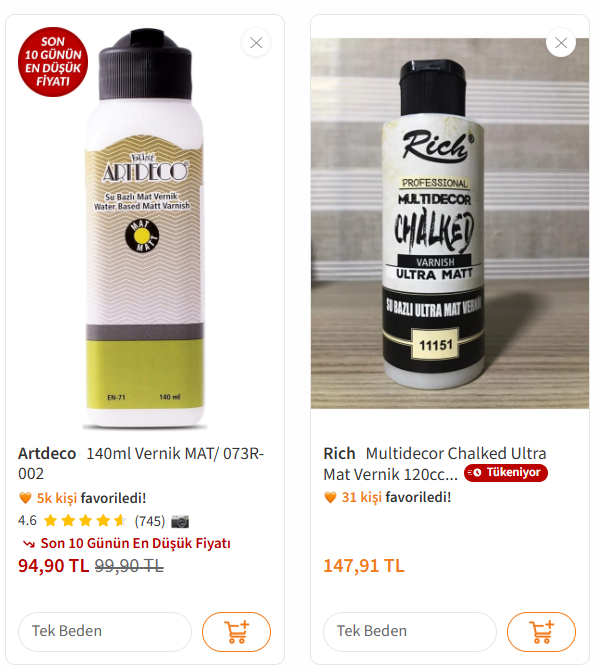This screenshot has height=668, width=602.
Task: Remove the Artdeco varnish card with X
Action: [x=256, y=42]
